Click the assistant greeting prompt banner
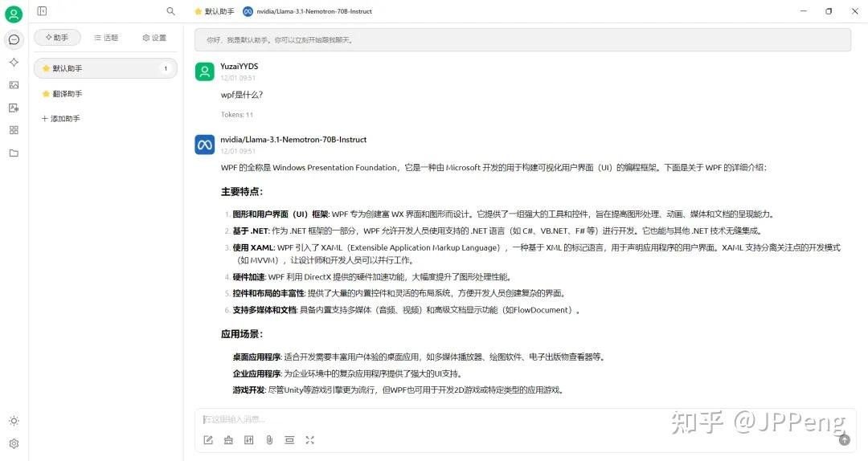Image resolution: width=868 pixels, height=461 pixels. [x=522, y=40]
